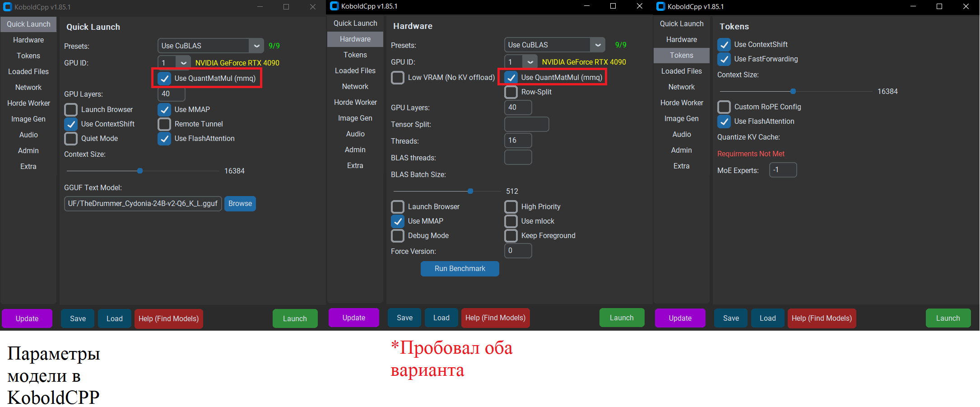The image size is (980, 407).
Task: Click GGUF Text Model path field
Action: click(143, 204)
